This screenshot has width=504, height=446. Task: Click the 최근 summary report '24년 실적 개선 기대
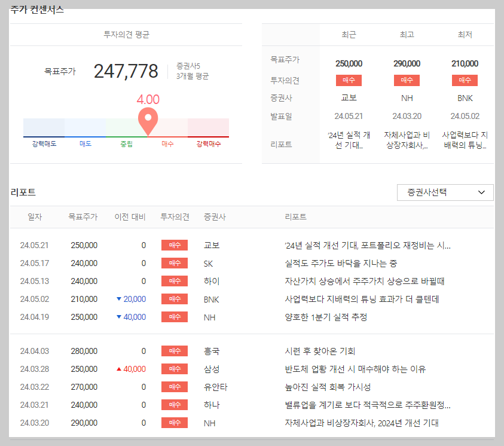point(349,140)
